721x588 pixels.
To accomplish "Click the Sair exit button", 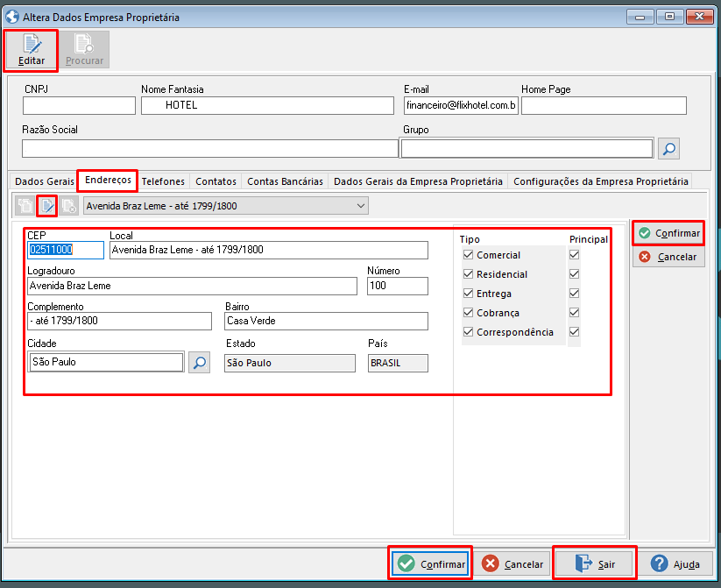I will click(595, 563).
